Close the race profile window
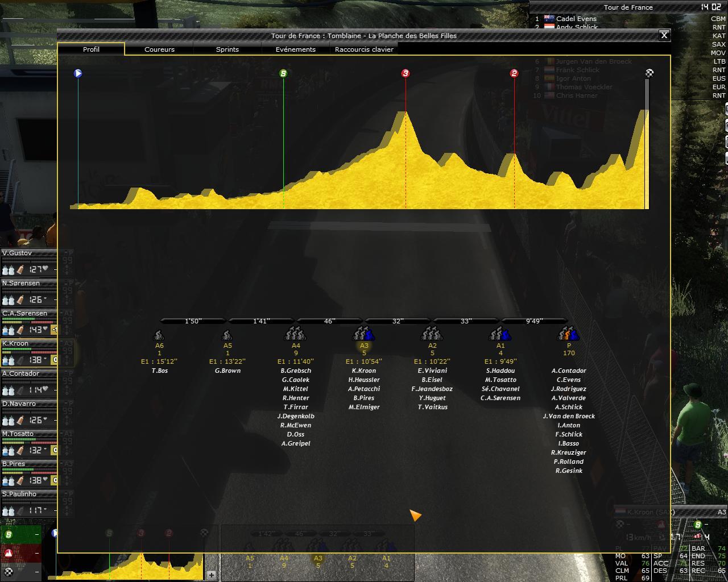 (664, 35)
